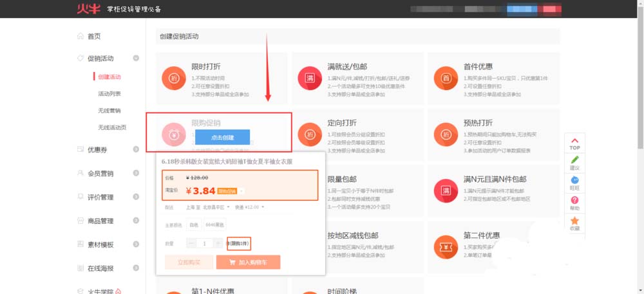The image size is (644, 294).
Task: Click the 限购促销 clock icon
Action: pos(174,134)
